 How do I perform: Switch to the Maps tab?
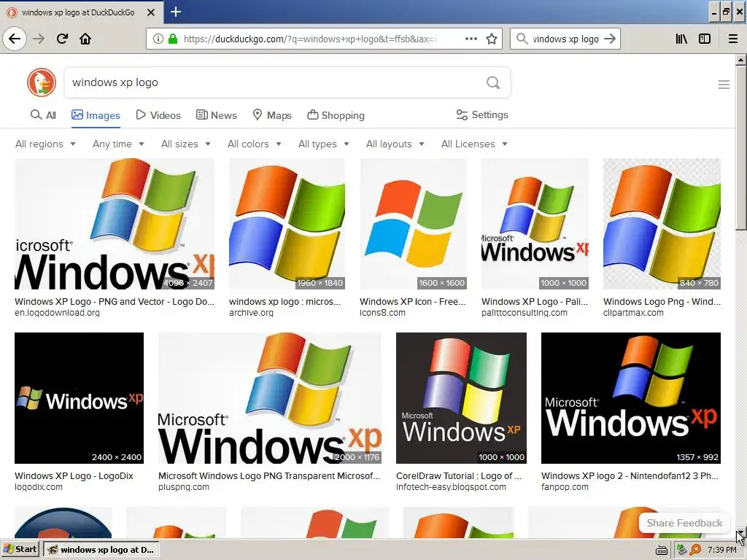coord(272,115)
